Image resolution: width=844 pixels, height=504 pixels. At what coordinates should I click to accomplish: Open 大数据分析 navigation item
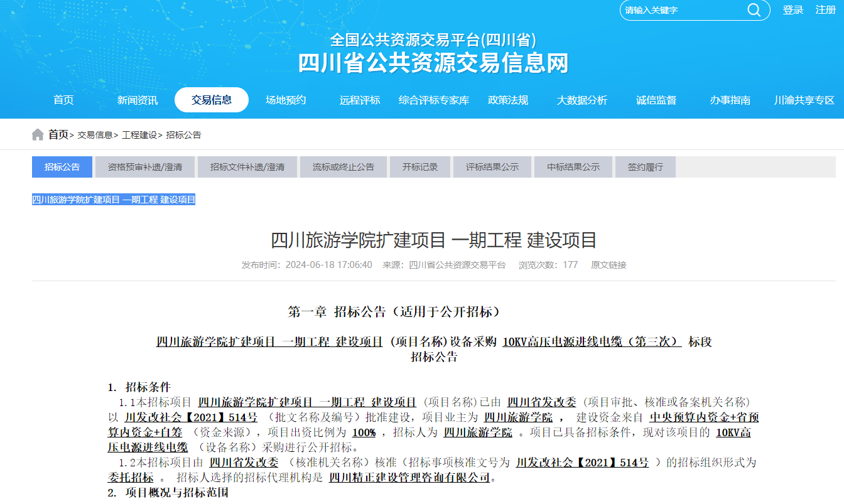582,100
